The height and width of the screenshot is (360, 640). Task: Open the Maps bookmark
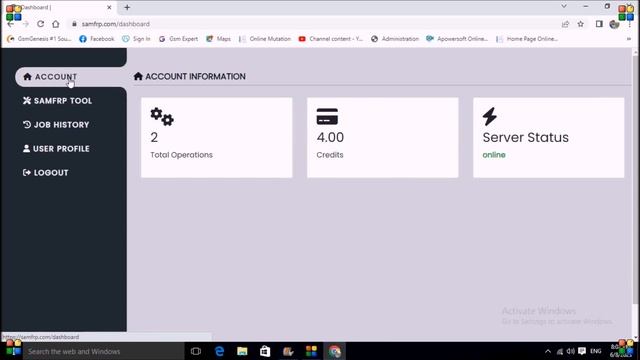pyautogui.click(x=218, y=39)
